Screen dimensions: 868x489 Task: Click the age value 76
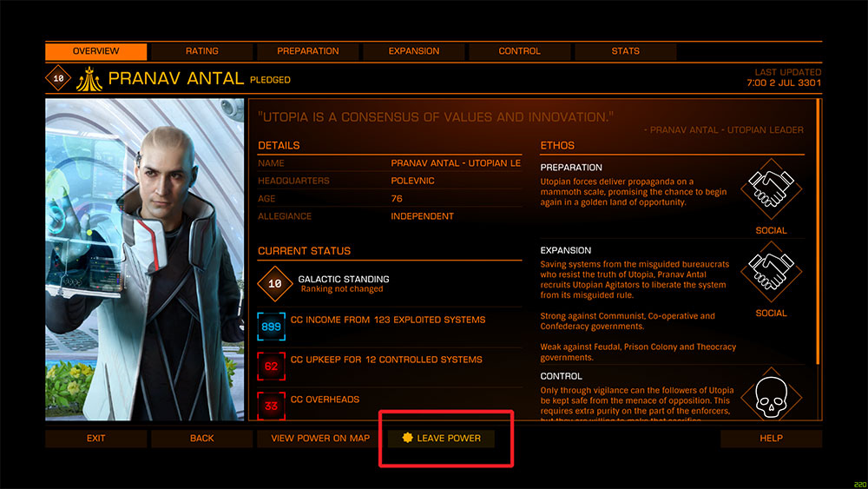pyautogui.click(x=397, y=198)
